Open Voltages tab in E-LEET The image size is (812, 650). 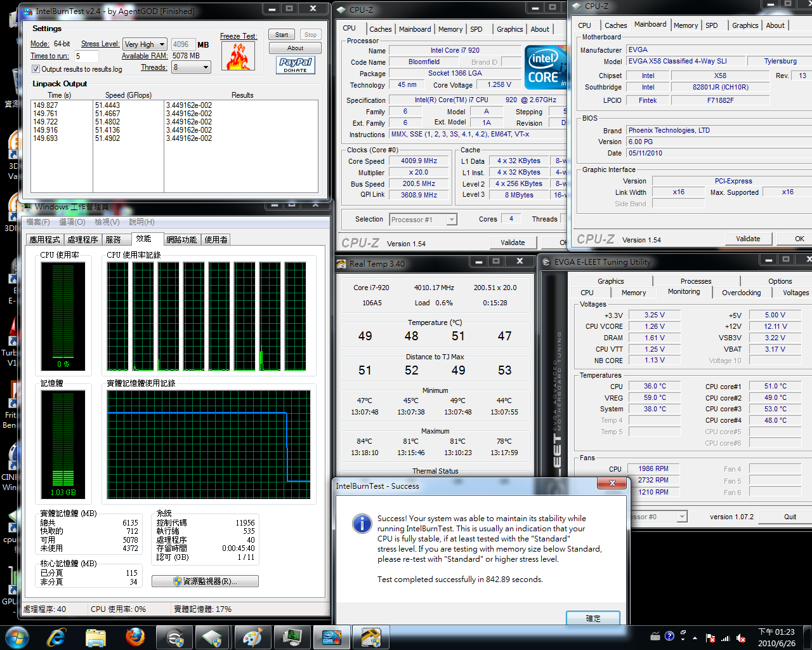(x=796, y=293)
